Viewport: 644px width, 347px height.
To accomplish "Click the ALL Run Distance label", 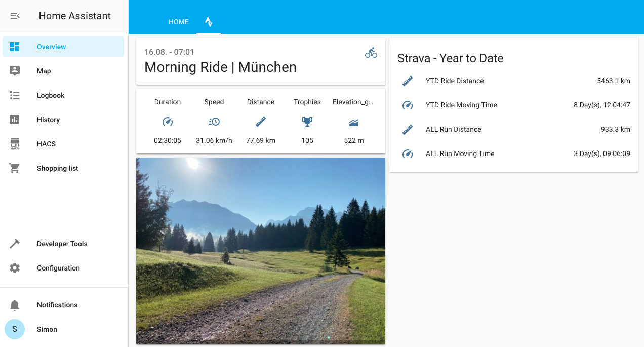I will pos(454,129).
